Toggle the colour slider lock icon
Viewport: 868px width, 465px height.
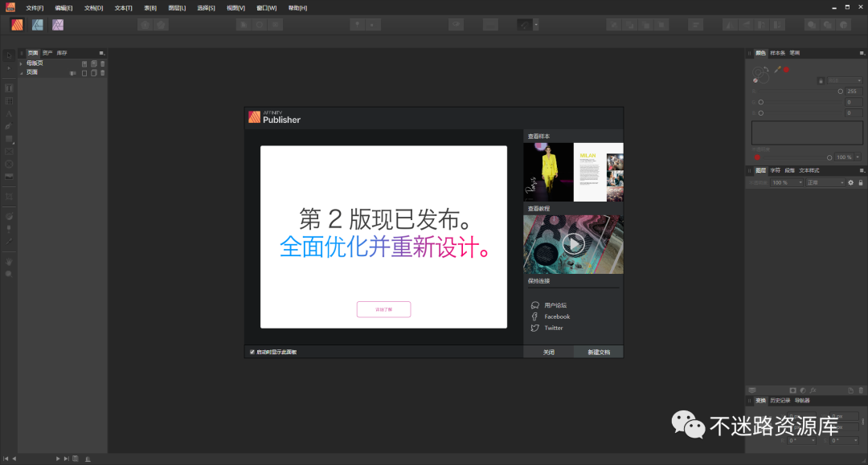[x=821, y=81]
